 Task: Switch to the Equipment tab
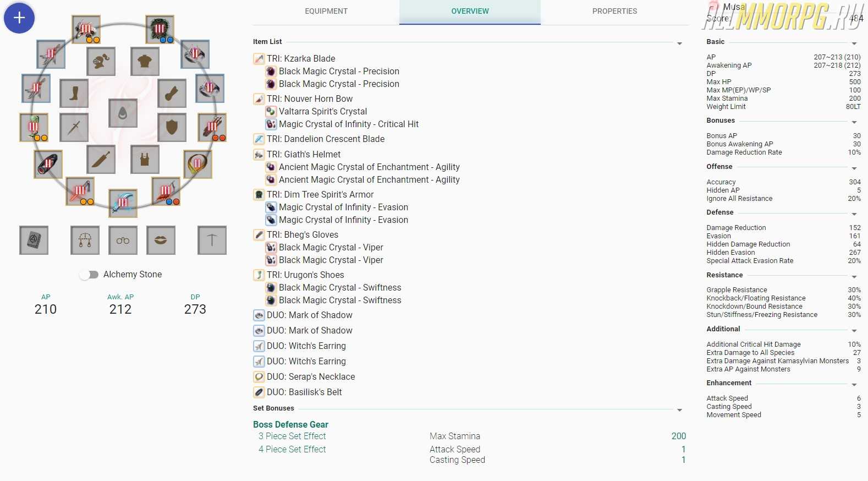326,12
